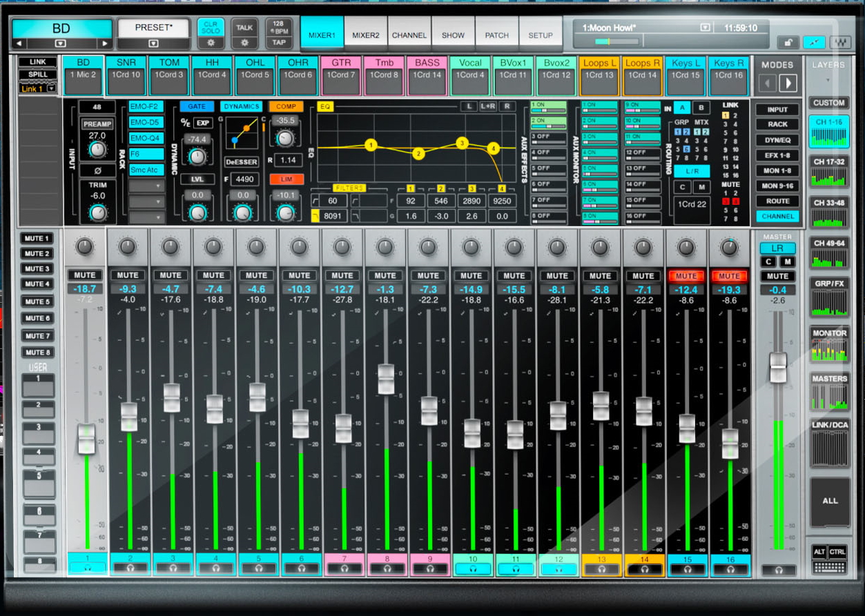This screenshot has height=616, width=865.
Task: Toggle the 48V phantom power button
Action: coord(97,108)
